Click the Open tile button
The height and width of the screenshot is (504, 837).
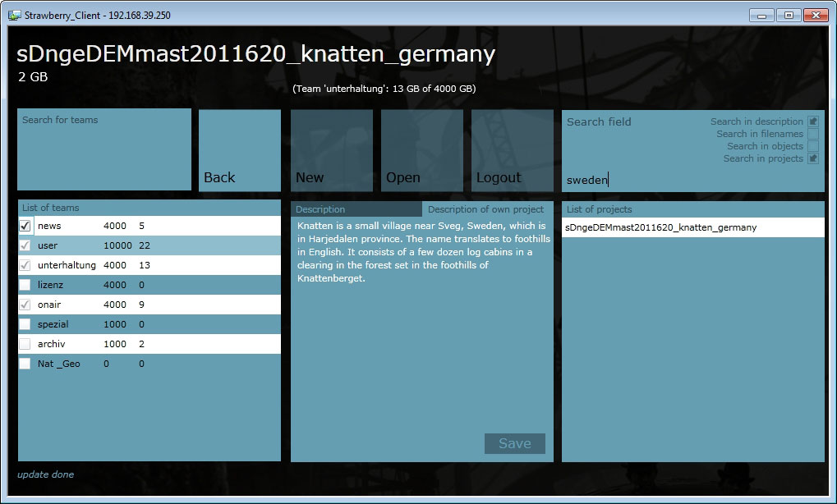[421, 151]
